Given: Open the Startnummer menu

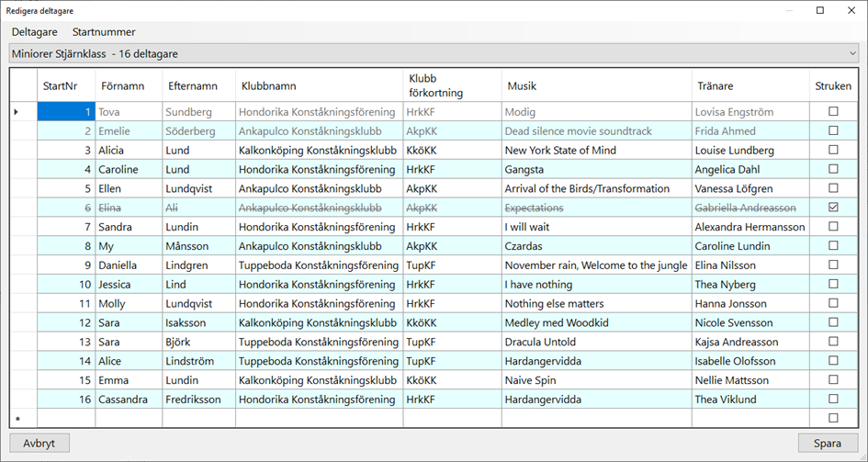Looking at the screenshot, I should coord(104,32).
